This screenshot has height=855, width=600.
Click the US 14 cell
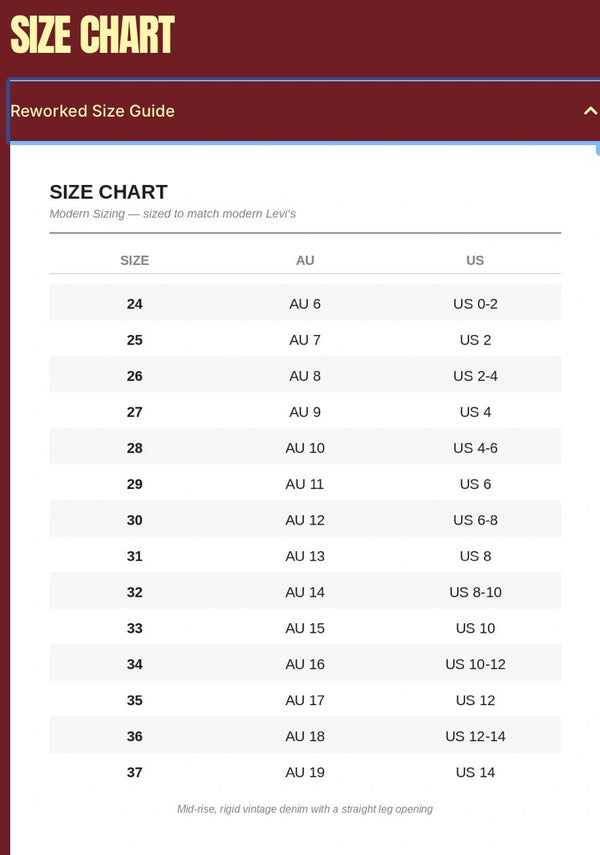coord(475,772)
